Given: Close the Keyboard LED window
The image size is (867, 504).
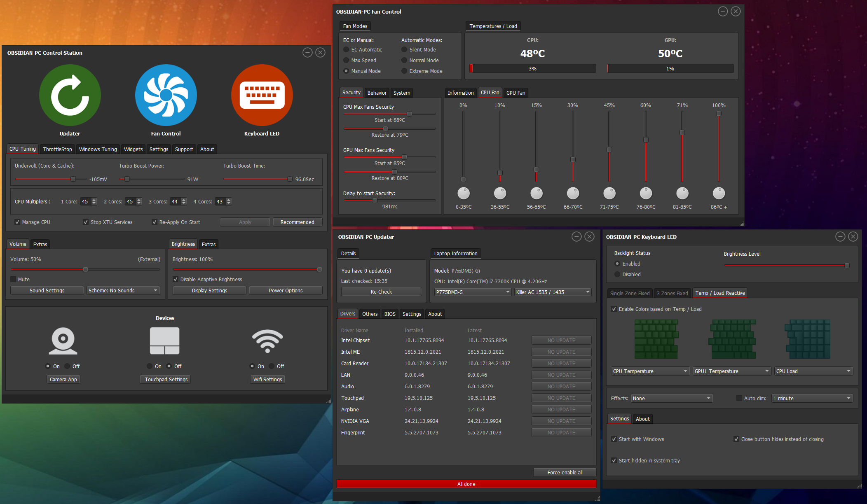Looking at the screenshot, I should tap(853, 236).
